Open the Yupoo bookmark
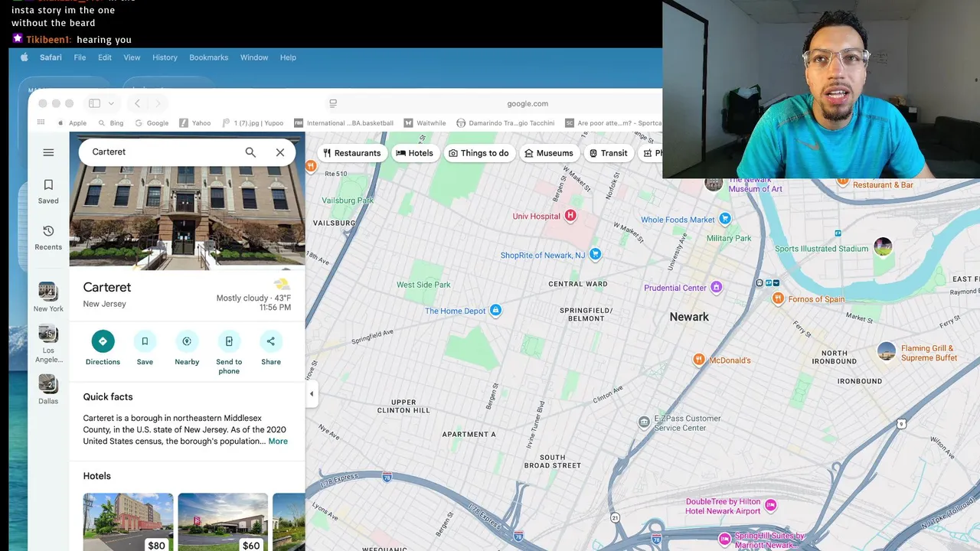The height and width of the screenshot is (551, 980). [253, 122]
